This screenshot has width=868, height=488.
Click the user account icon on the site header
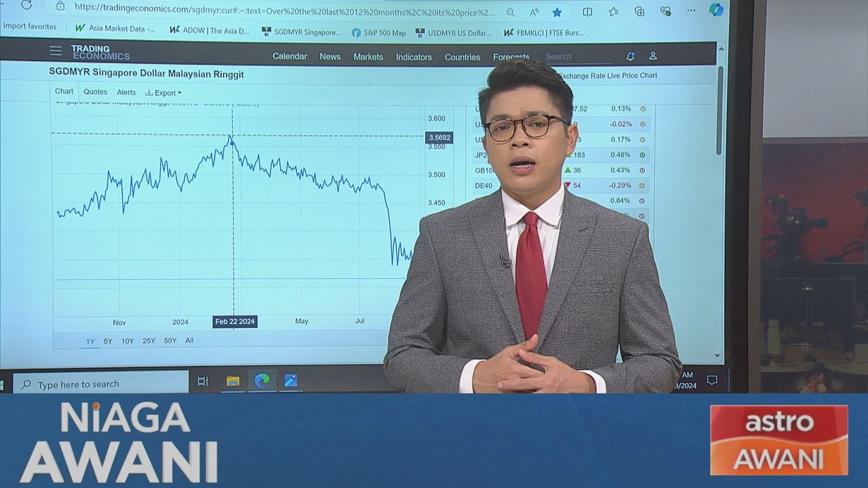653,56
